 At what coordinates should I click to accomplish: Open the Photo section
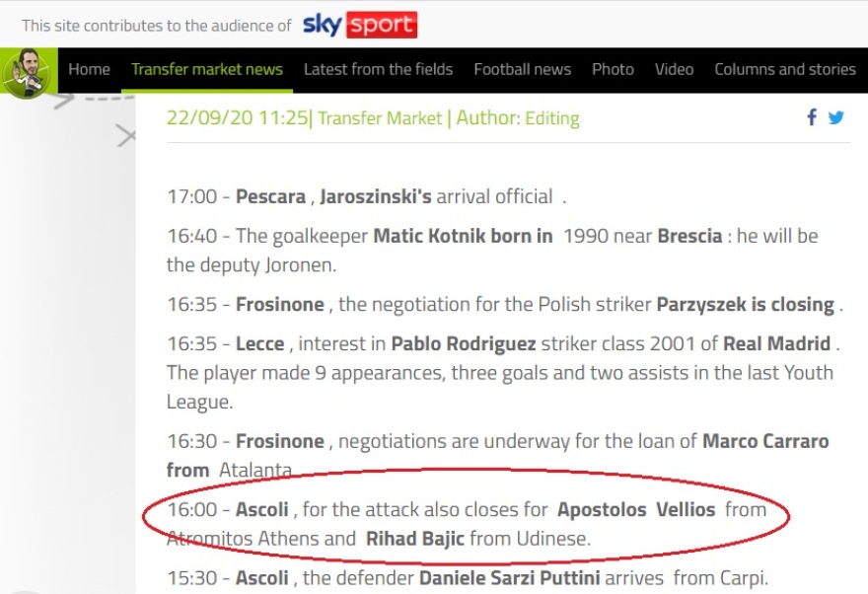click(x=613, y=69)
